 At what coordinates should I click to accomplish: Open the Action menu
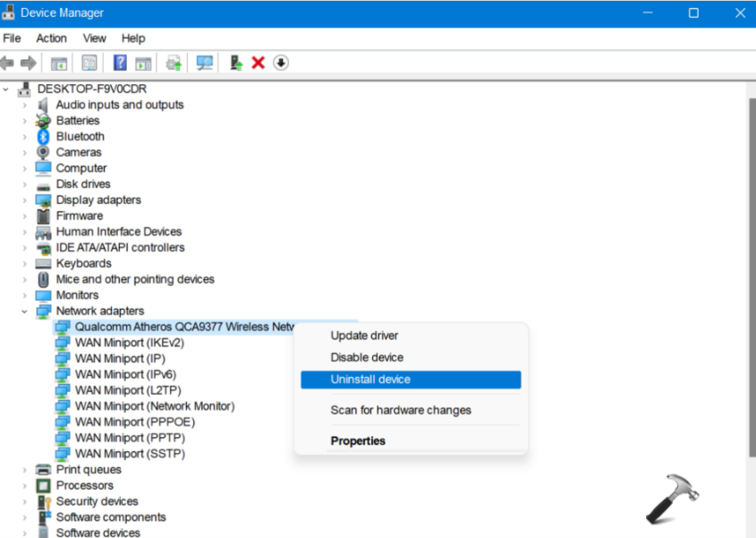51,38
